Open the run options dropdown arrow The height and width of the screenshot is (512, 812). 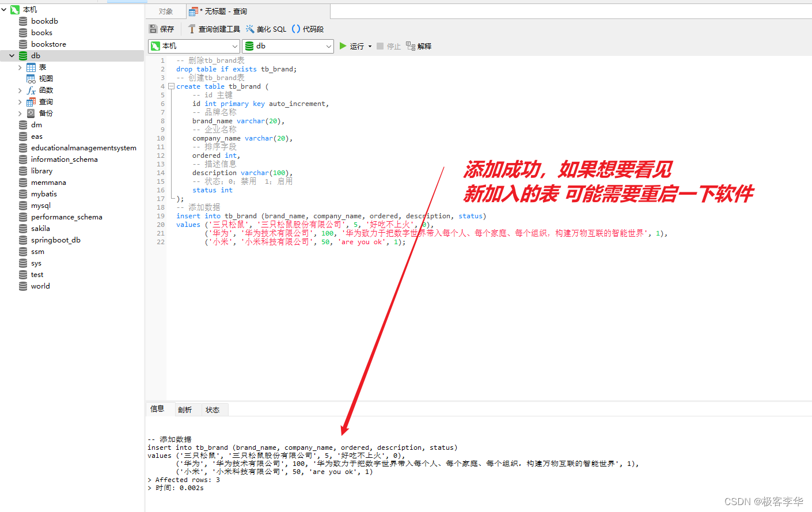[370, 46]
